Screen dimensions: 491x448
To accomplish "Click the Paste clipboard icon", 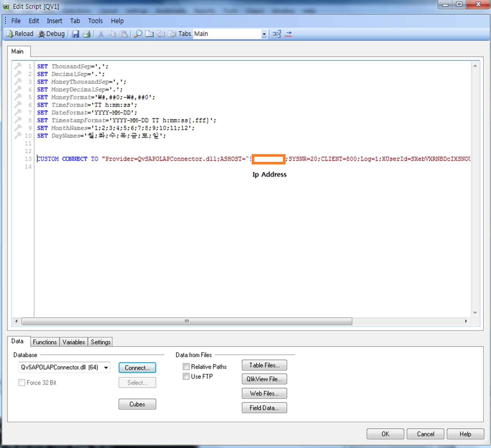I will tap(124, 34).
